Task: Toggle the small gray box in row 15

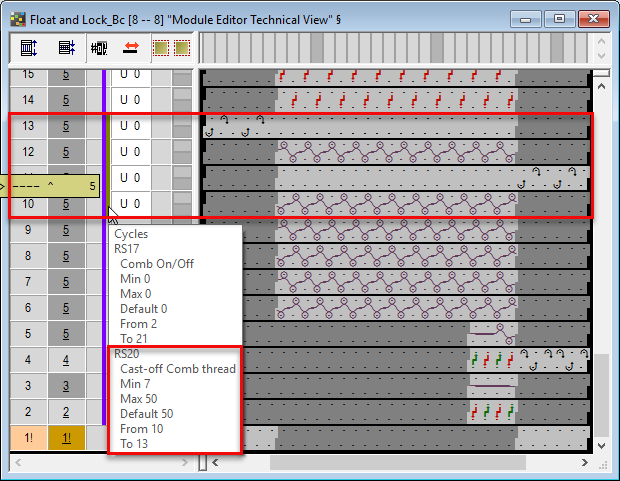Action: 182,75
